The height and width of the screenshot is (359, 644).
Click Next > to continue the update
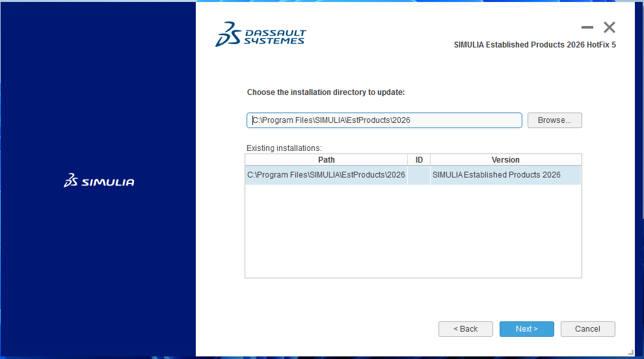click(x=526, y=329)
